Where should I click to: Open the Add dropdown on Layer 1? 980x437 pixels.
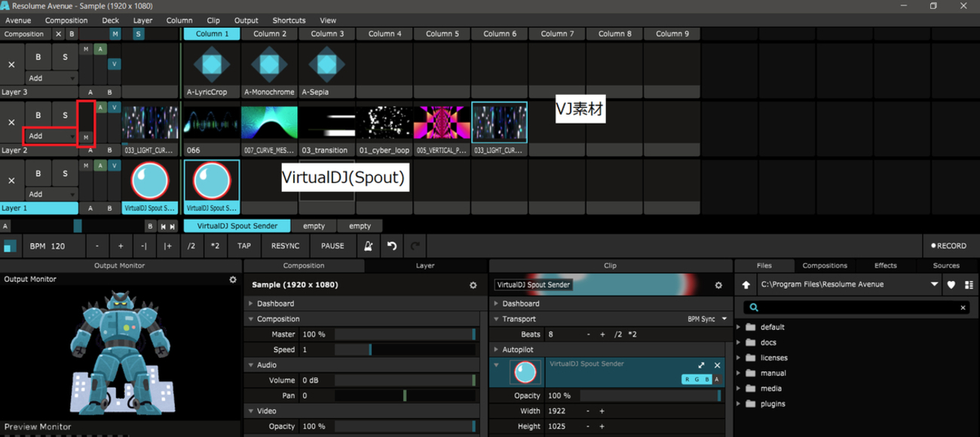pos(51,194)
